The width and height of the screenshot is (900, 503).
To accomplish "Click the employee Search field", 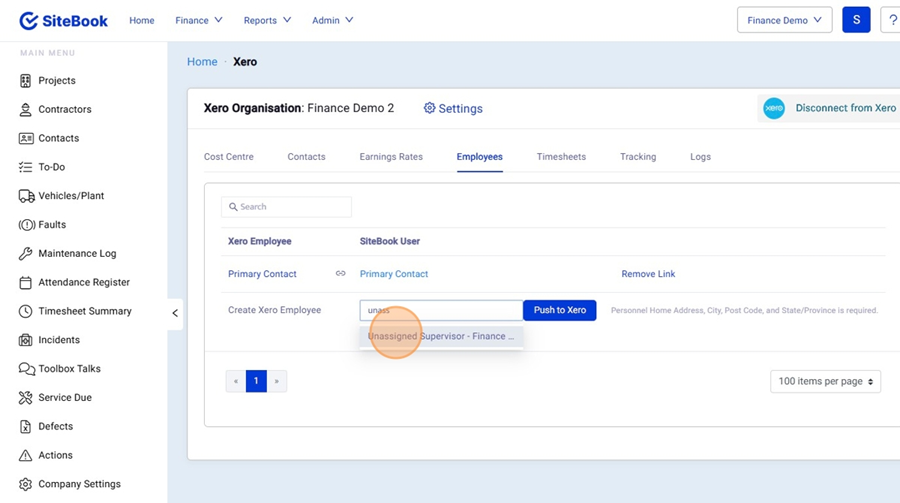I will 286,207.
